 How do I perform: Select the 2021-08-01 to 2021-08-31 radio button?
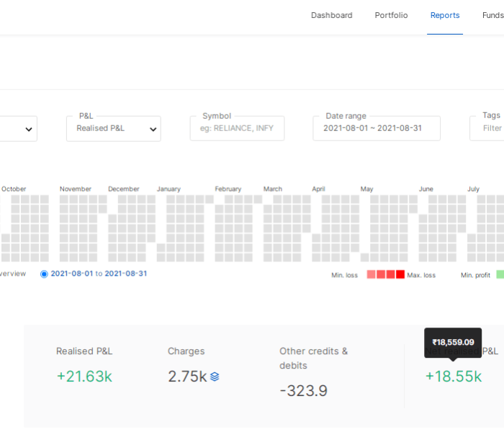pyautogui.click(x=44, y=274)
